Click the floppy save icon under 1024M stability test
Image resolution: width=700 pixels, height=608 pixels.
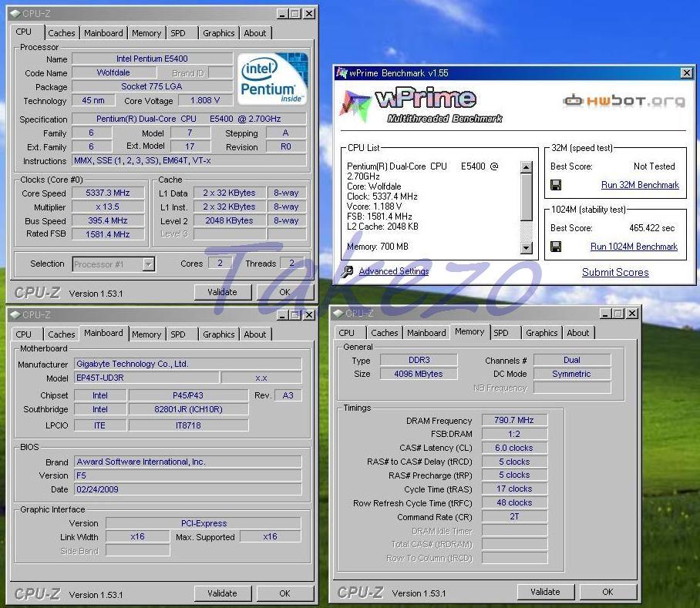point(556,247)
